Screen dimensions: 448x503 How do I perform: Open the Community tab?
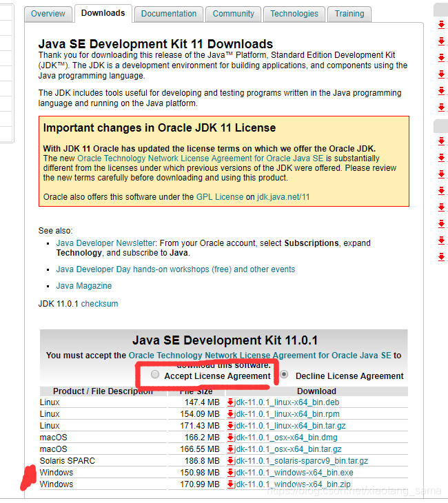pyautogui.click(x=234, y=14)
